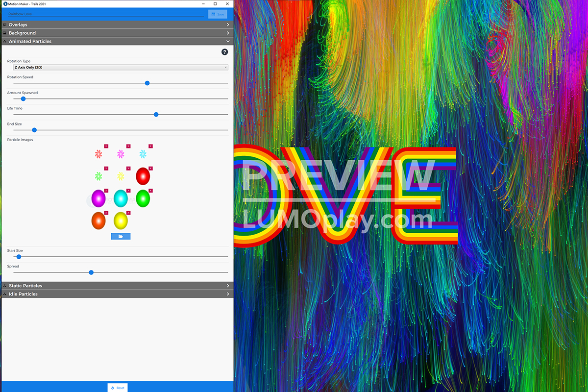The image size is (588, 392).
Task: Click the Save button
Action: tap(218, 14)
